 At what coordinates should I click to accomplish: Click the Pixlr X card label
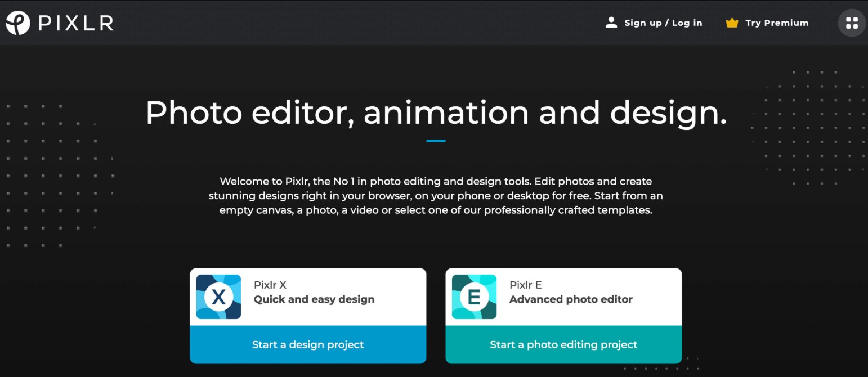[271, 285]
